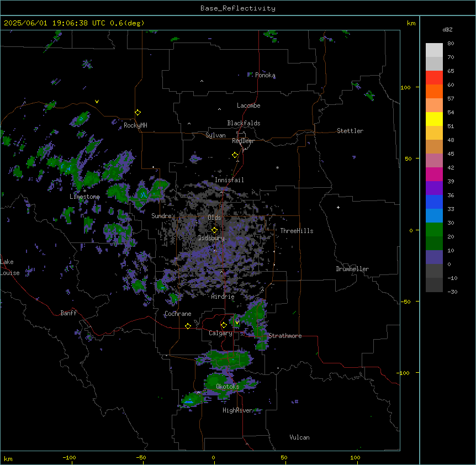Pick the red 60-65 dBZ legend swatch
Screen dimensions: 476x465
tap(434, 78)
